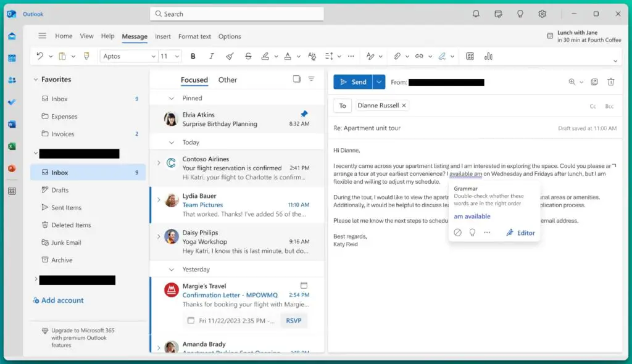The width and height of the screenshot is (632, 364).
Task: Click the lightbulb icon in Grammar popup
Action: [472, 233]
